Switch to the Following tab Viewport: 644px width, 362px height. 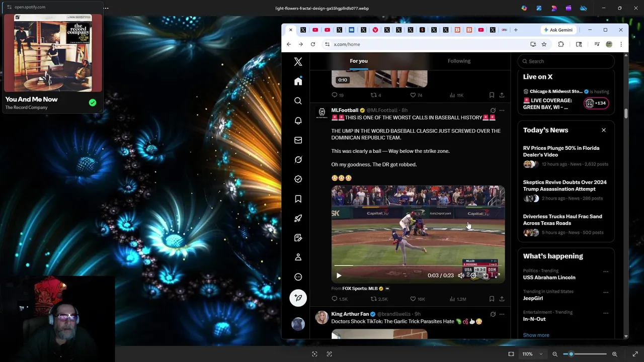(459, 61)
